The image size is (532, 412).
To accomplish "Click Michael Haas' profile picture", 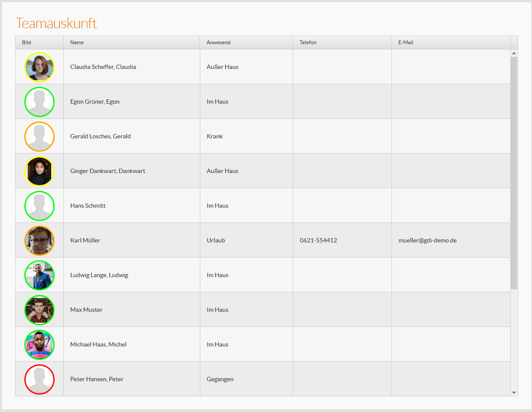I will (x=39, y=344).
